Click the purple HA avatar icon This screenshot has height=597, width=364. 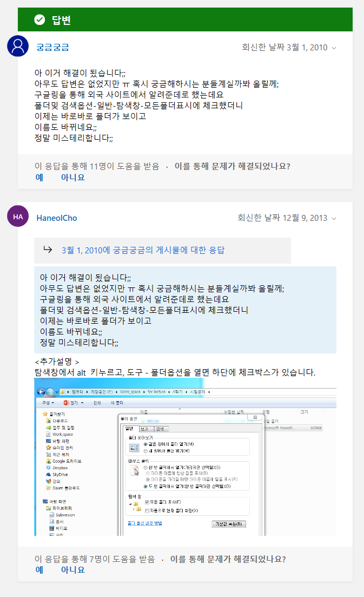coord(18,217)
